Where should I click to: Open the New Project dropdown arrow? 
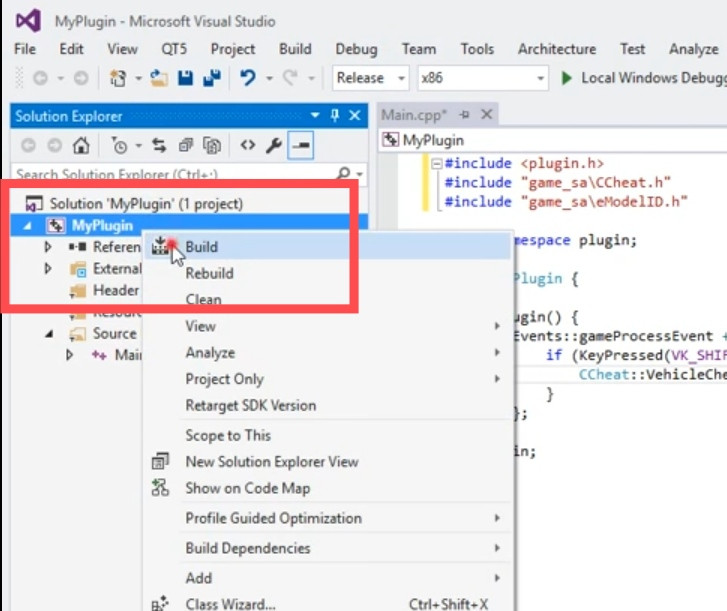138,79
